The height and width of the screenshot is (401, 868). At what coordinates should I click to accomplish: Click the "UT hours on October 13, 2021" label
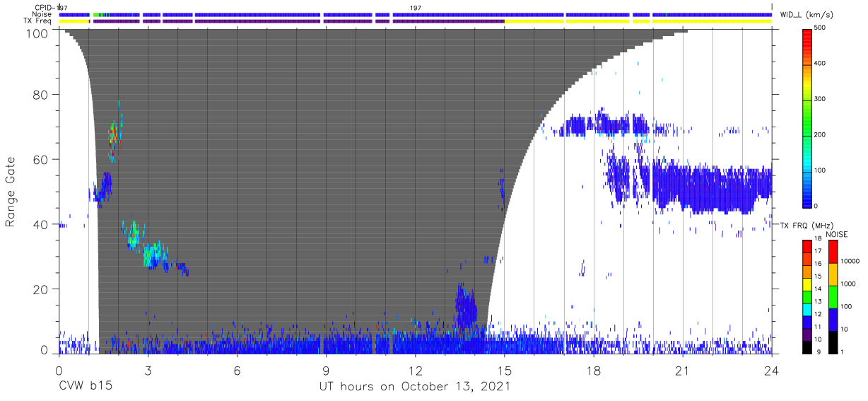pyautogui.click(x=415, y=386)
